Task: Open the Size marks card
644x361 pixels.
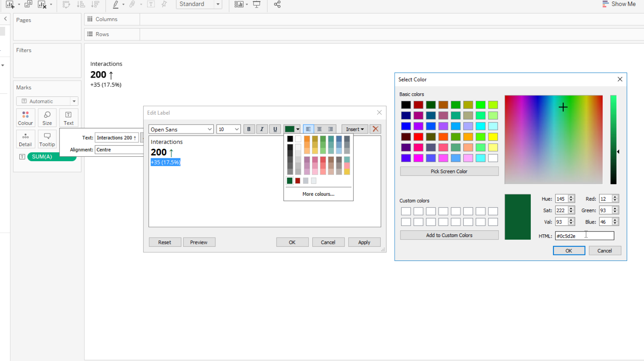Action: [x=47, y=118]
